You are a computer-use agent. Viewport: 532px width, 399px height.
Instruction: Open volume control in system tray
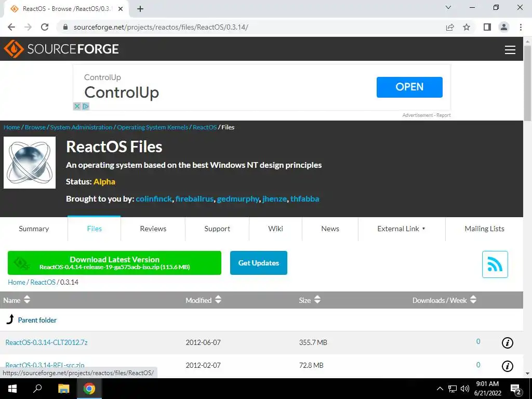tap(465, 389)
